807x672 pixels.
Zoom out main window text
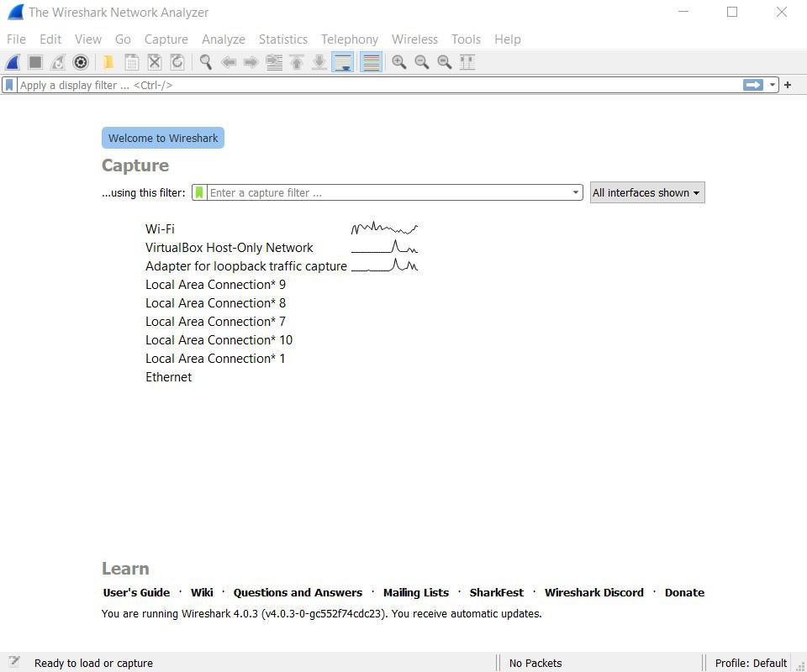click(421, 62)
